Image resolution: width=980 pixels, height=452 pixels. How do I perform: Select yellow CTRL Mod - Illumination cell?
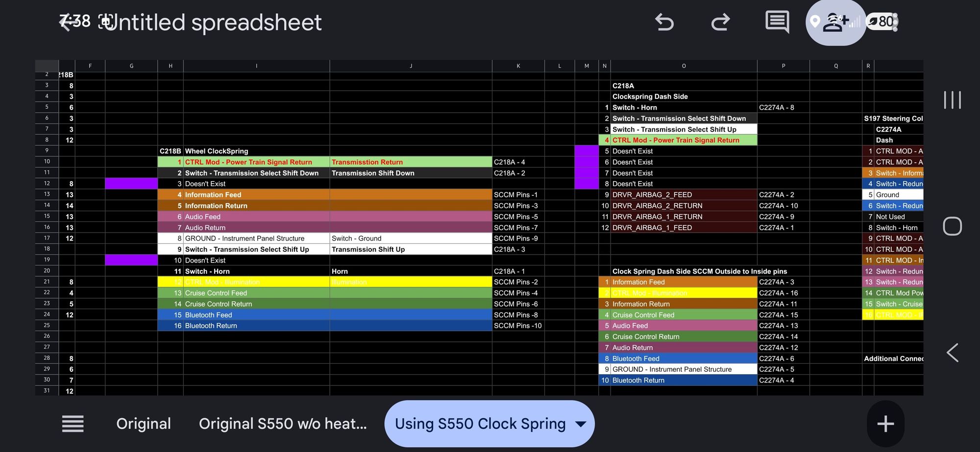click(x=256, y=282)
